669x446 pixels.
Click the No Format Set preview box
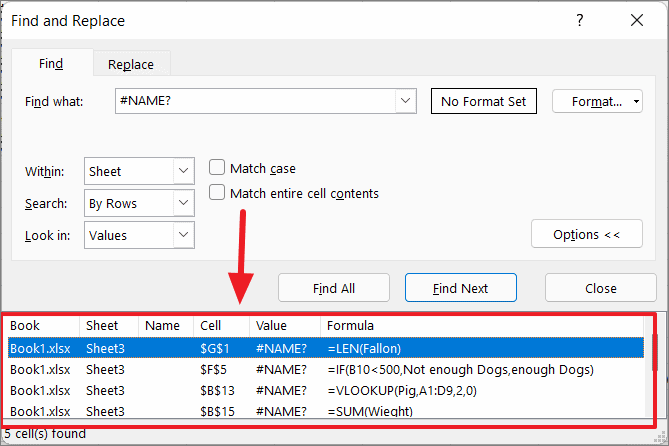(484, 101)
